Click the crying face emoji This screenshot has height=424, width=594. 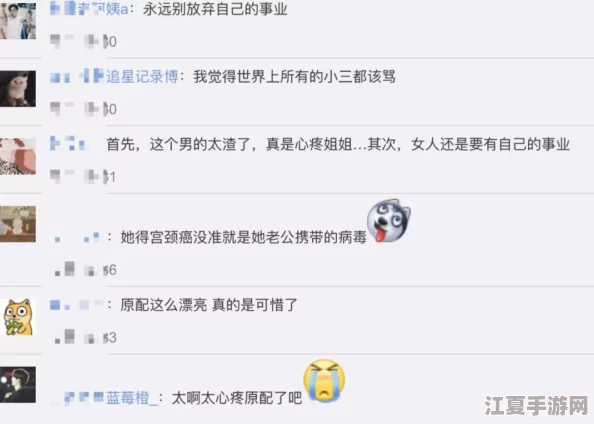(324, 380)
